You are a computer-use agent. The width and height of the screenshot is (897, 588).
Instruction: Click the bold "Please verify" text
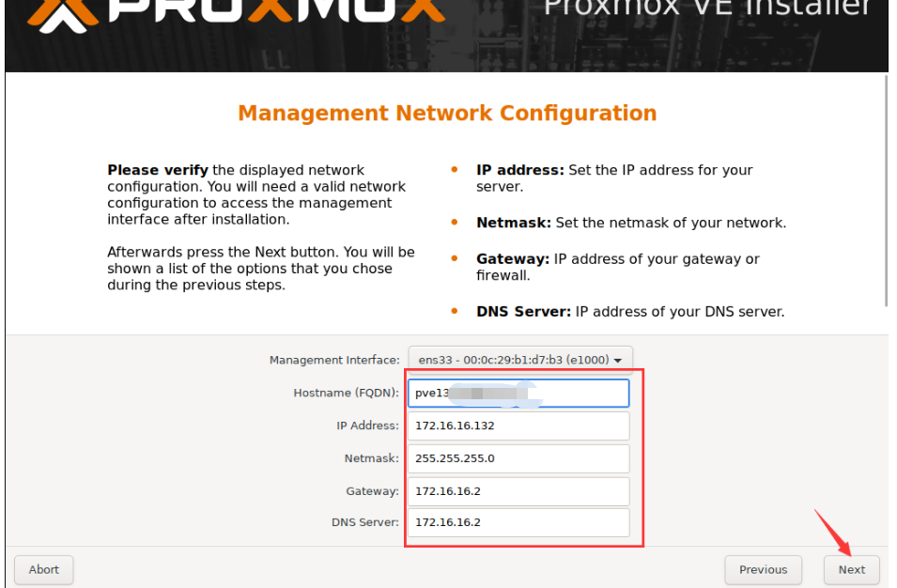(x=157, y=170)
